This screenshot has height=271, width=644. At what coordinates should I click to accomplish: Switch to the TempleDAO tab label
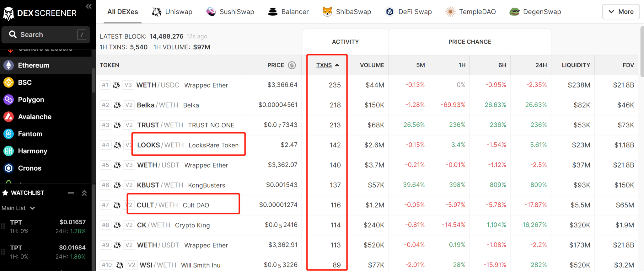pos(477,12)
